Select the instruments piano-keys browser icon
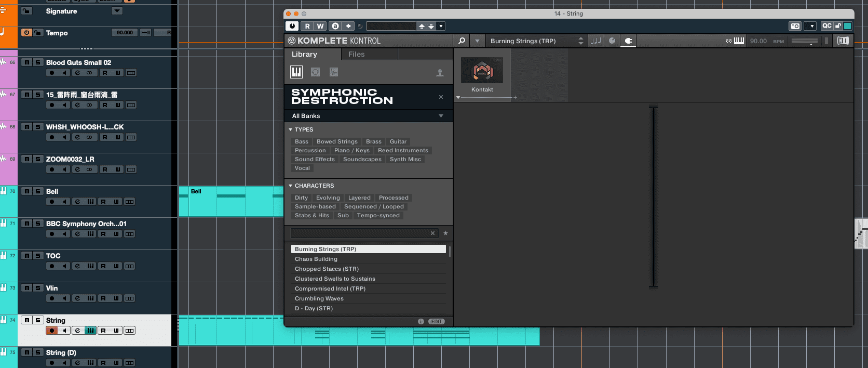 (x=296, y=72)
